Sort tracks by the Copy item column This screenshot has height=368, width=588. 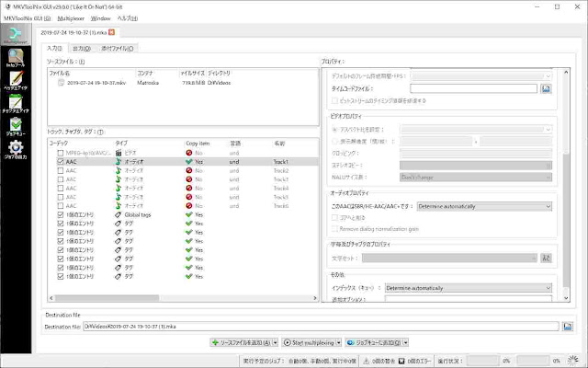(x=198, y=144)
